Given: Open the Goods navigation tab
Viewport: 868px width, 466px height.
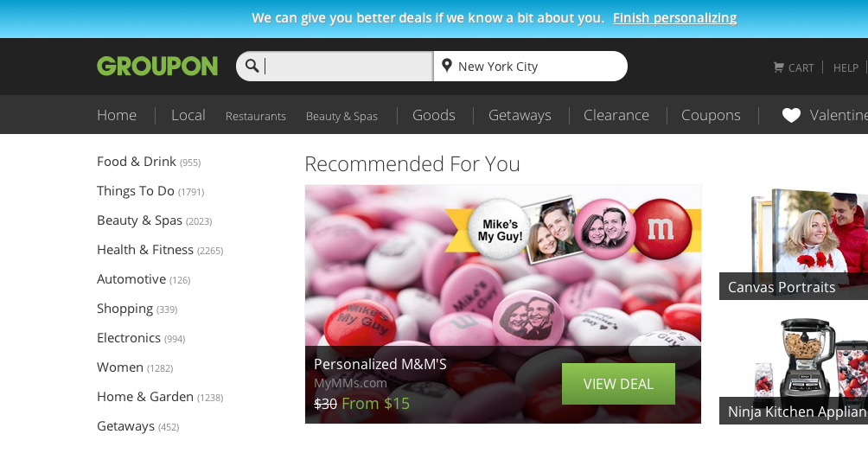Looking at the screenshot, I should (x=434, y=115).
